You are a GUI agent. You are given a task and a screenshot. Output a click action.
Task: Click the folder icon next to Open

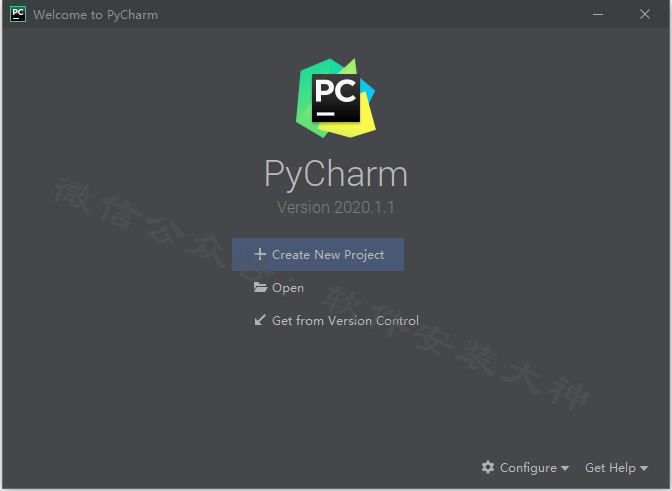tap(260, 287)
